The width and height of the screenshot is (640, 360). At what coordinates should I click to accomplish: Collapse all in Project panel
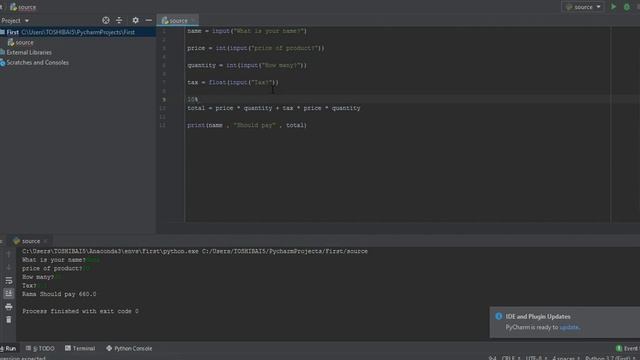(119, 20)
